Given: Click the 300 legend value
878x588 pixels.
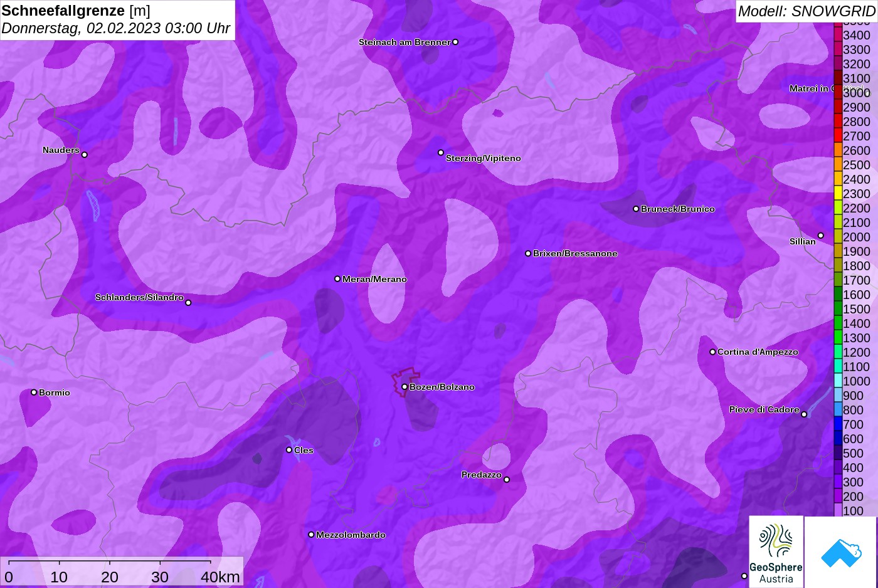Looking at the screenshot, I should tap(854, 482).
